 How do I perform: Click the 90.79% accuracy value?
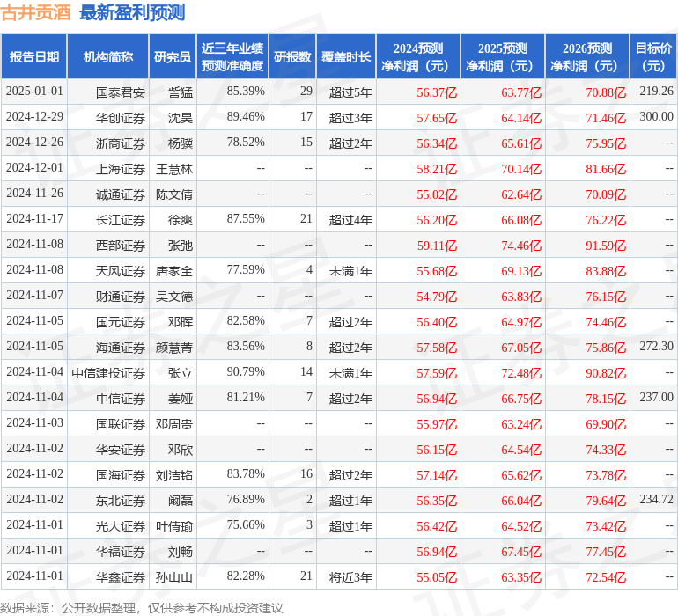pyautogui.click(x=246, y=371)
